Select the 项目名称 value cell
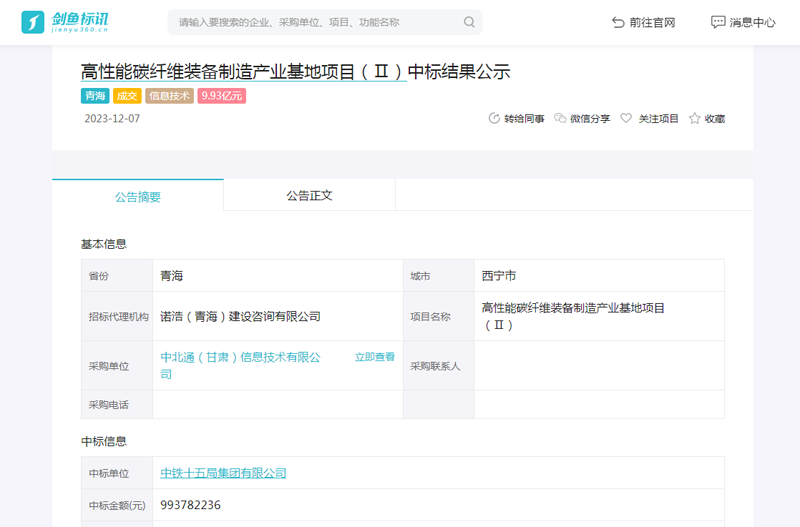Image resolution: width=800 pixels, height=527 pixels. point(599,316)
